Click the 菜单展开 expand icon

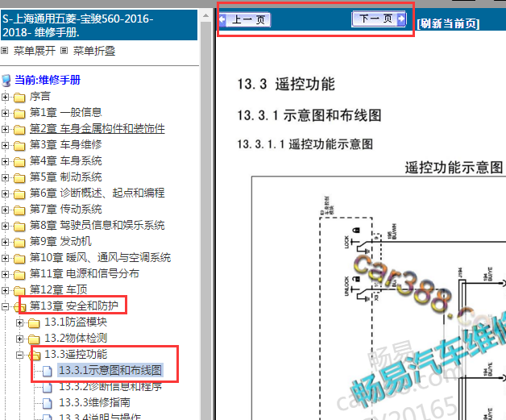click(5, 51)
